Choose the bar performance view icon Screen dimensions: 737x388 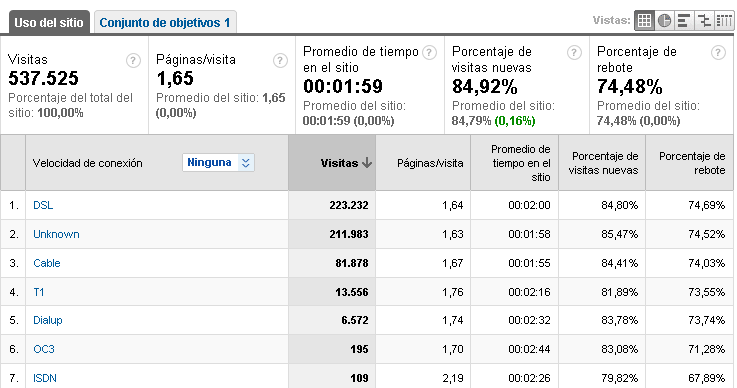point(684,21)
